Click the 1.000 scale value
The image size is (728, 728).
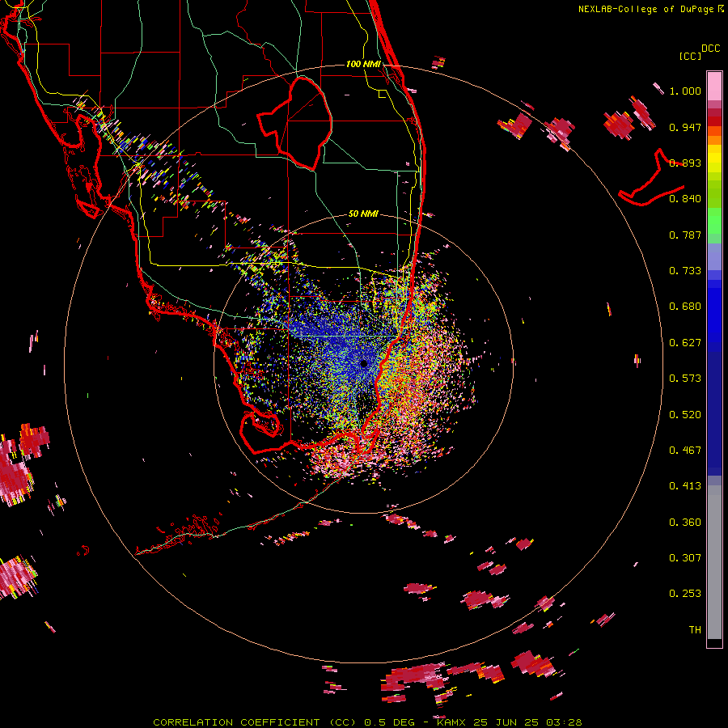(685, 91)
